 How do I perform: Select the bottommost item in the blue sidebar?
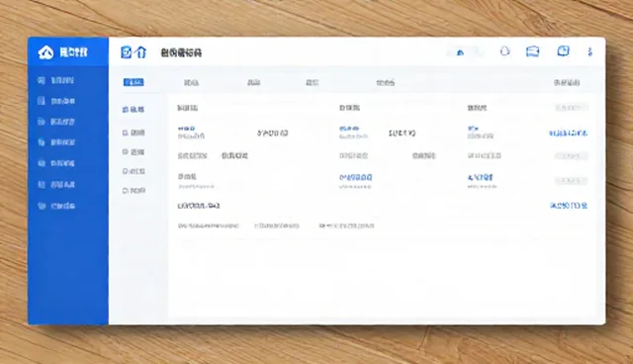click(56, 206)
